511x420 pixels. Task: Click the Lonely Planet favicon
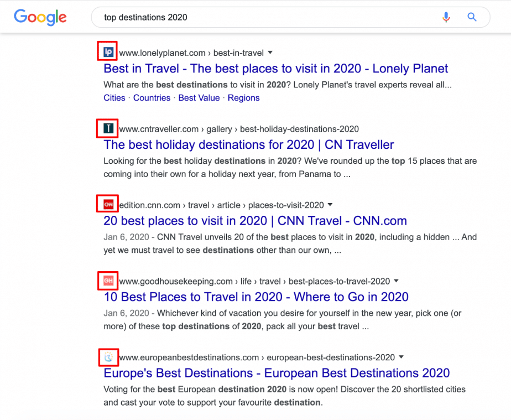coord(109,53)
